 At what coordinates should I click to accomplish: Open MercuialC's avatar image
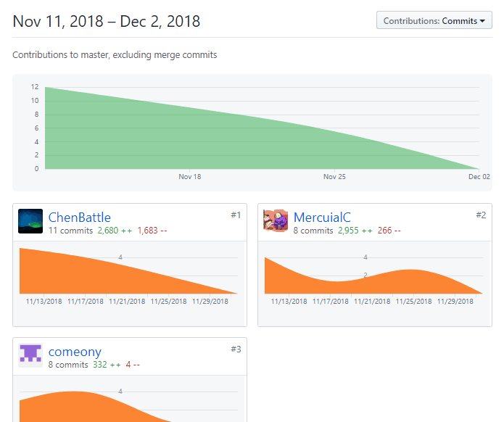coord(276,220)
